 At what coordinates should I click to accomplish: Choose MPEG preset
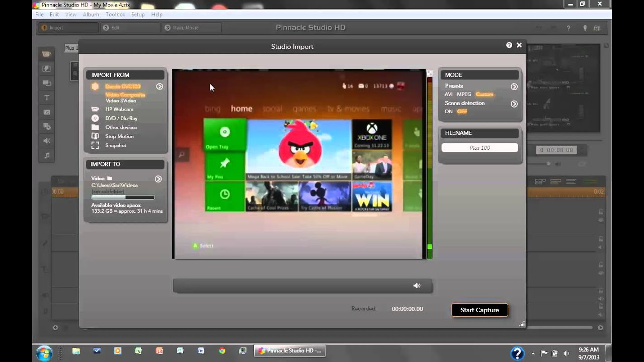(464, 95)
